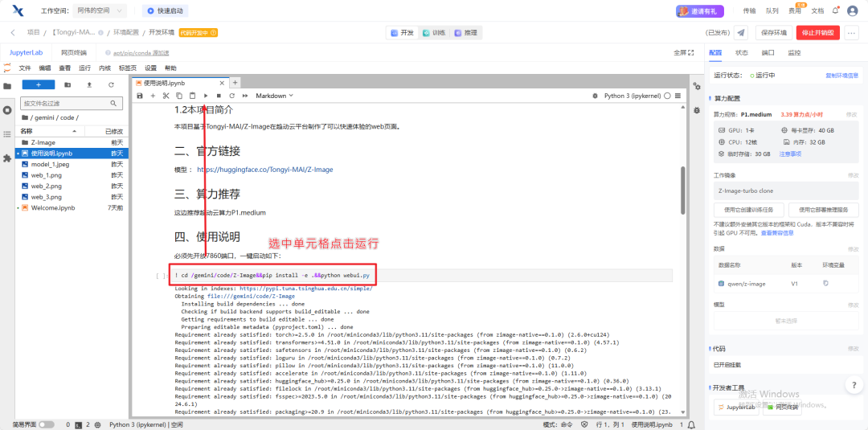
Task: Switch kernel via Python 3 (ipykernel) label
Action: pos(633,96)
